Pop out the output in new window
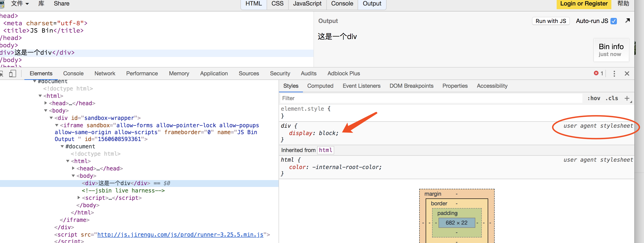Screen dimensions: 644x243 [x=627, y=20]
